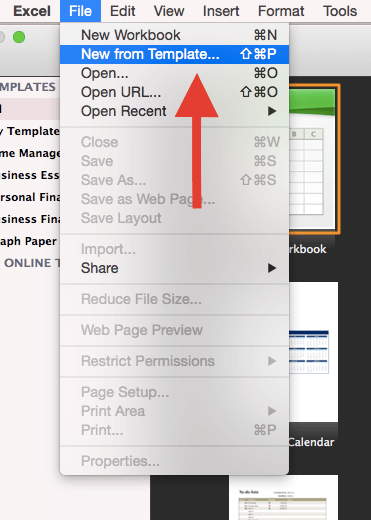Click the green zoom window button
This screenshot has width=371, height=520.
pyautogui.click(x=19, y=37)
